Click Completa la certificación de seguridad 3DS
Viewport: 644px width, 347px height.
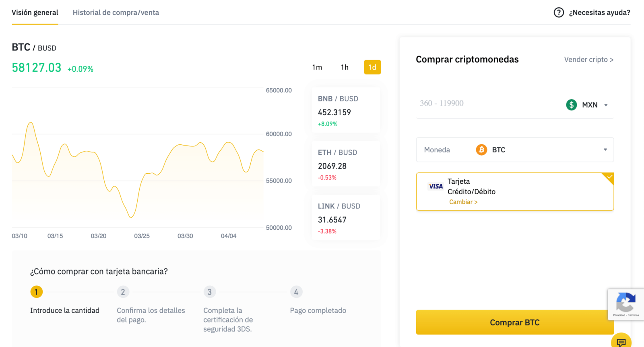[x=228, y=320]
